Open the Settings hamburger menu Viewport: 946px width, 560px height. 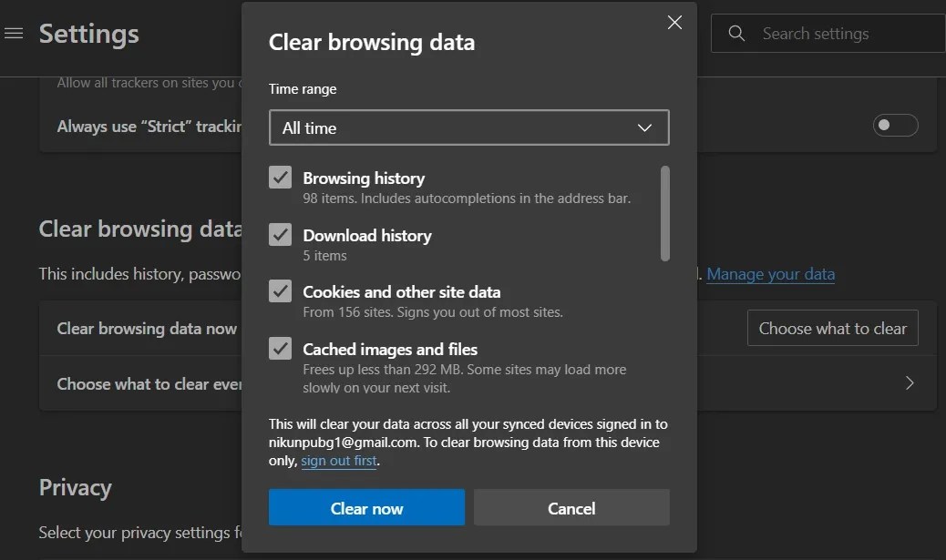point(14,33)
